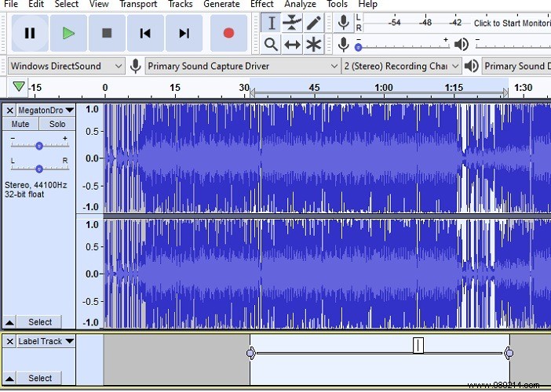The width and height of the screenshot is (551, 392).
Task: Pause playback with the Pause button
Action: coord(30,34)
